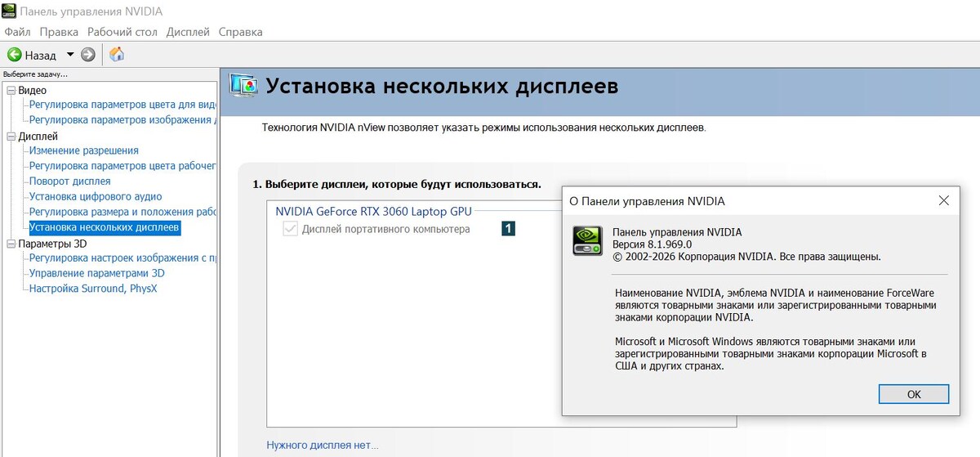This screenshot has height=457, width=980.
Task: Click the Установка нескольких дисплеев page heading
Action: tap(443, 86)
